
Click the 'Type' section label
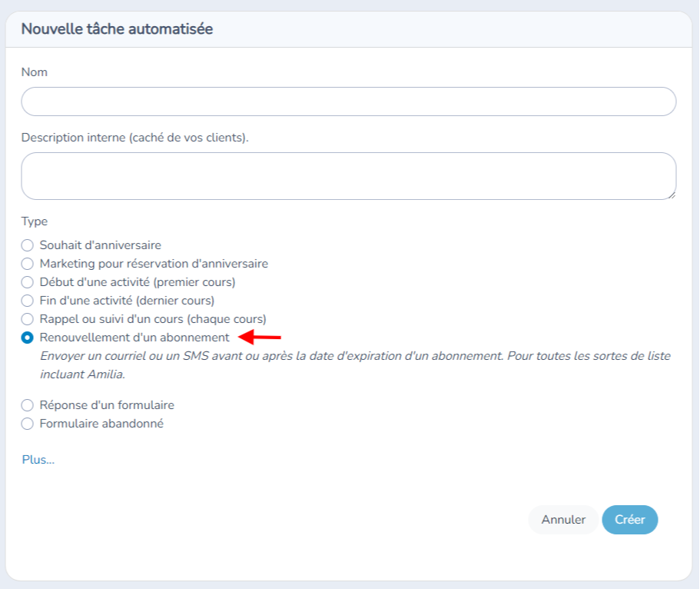35,221
